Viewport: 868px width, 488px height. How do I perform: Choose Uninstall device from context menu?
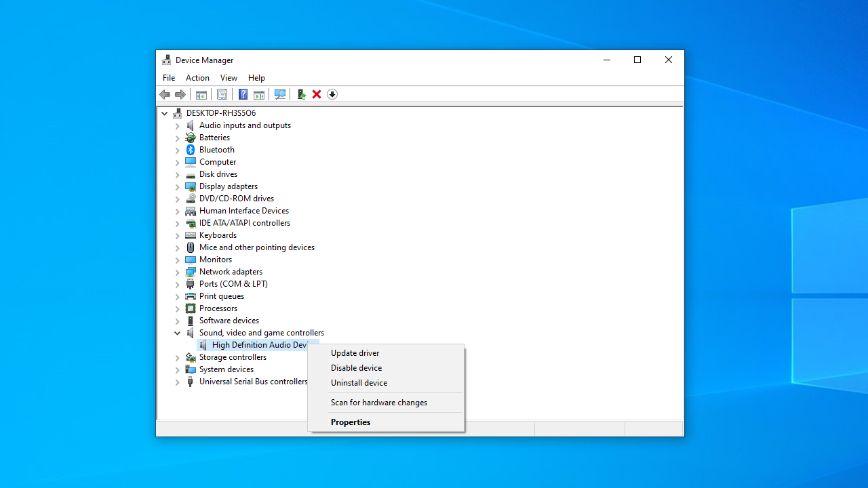pyautogui.click(x=359, y=383)
